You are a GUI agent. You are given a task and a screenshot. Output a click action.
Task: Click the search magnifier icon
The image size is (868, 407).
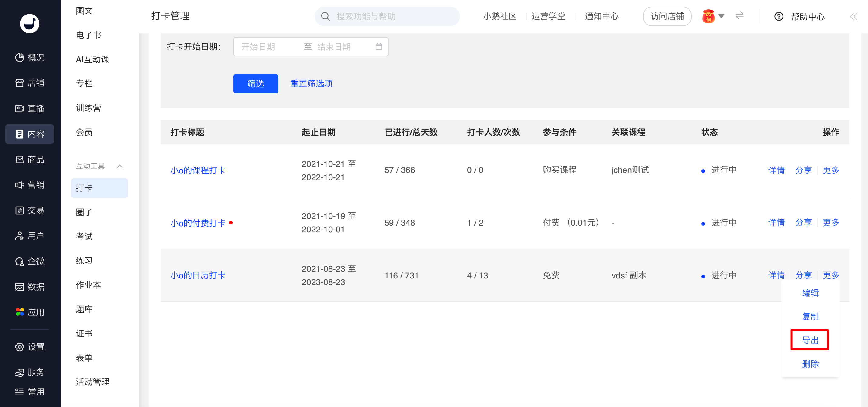tap(325, 16)
